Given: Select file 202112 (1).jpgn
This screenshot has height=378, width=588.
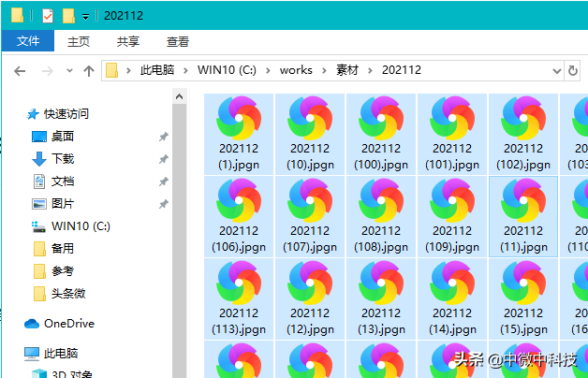Looking at the screenshot, I should 239,134.
